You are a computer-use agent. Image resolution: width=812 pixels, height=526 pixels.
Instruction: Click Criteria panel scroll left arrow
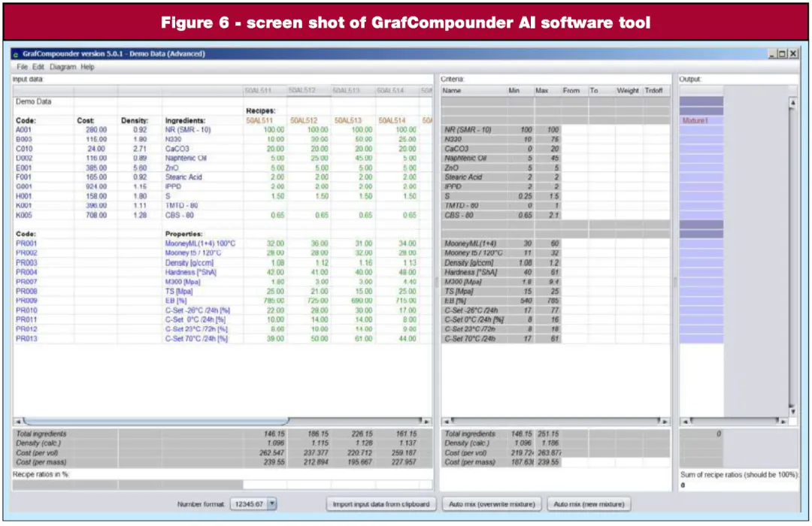click(447, 422)
